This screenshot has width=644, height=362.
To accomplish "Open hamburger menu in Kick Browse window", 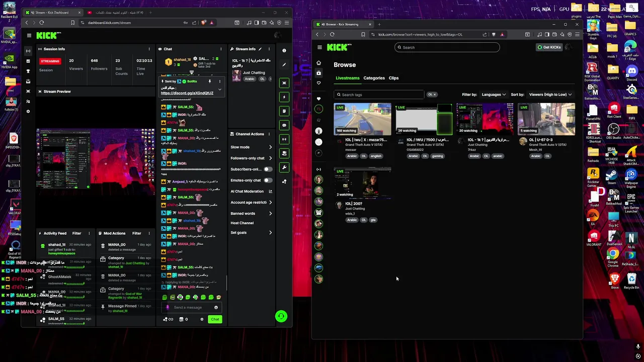I will click(x=319, y=47).
